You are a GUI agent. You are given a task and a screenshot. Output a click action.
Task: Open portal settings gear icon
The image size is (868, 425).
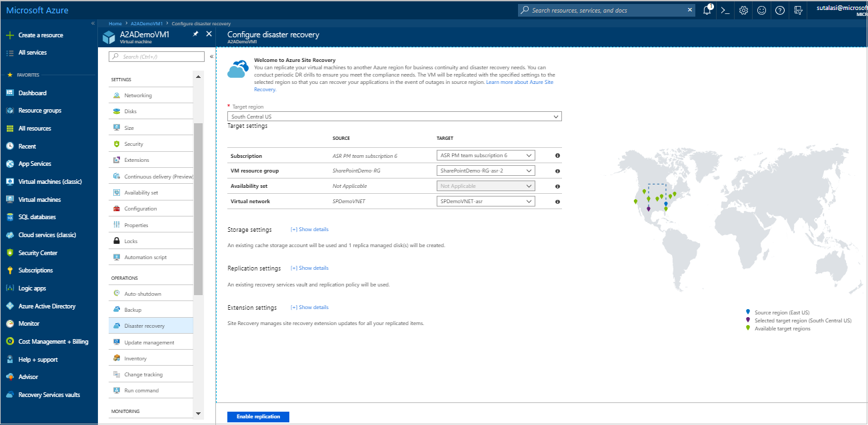[744, 10]
